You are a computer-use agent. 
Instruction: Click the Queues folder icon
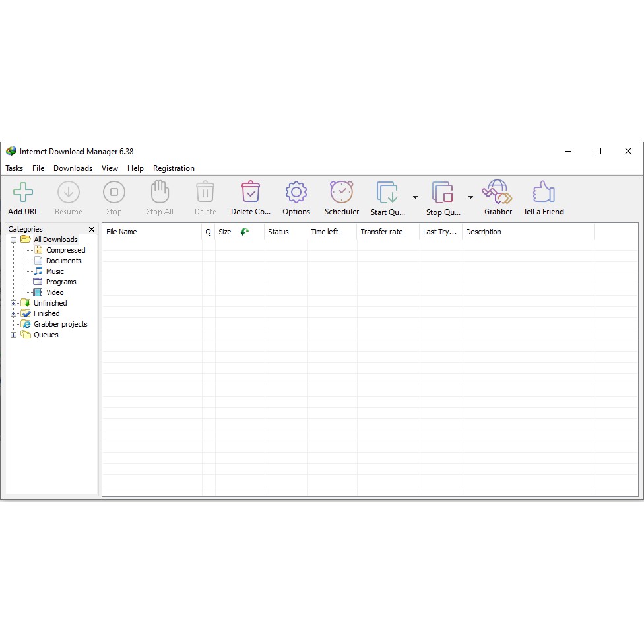26,335
